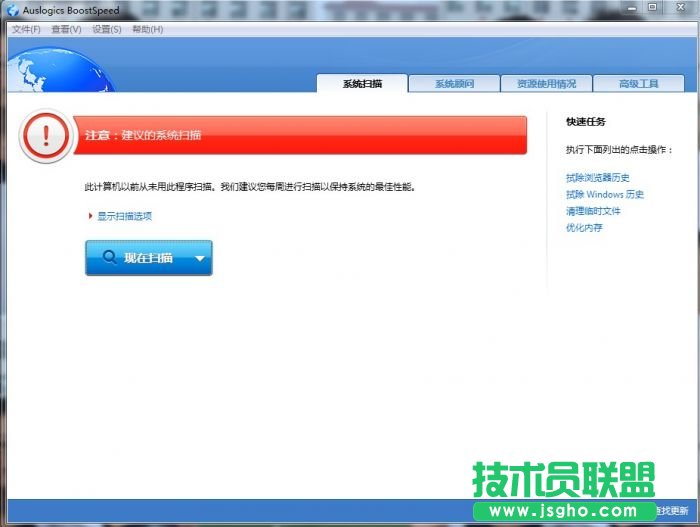Image resolution: width=700 pixels, height=527 pixels.
Task: Run the 清理临时文件 quick task
Action: [x=593, y=211]
